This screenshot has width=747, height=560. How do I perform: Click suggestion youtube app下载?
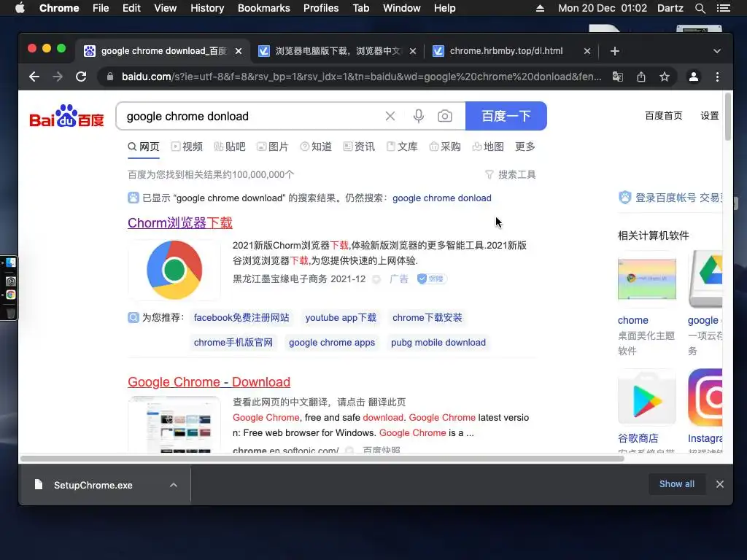coord(341,318)
